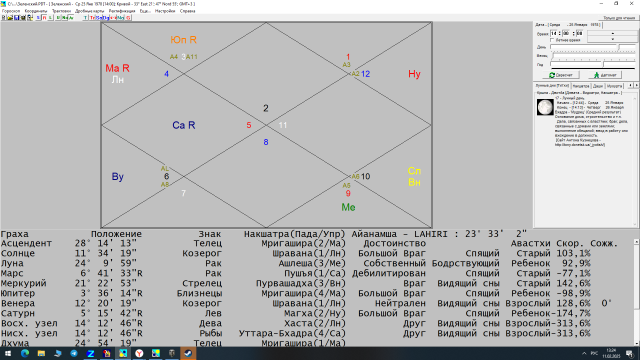Click the recalculate button with green arrows

tap(560, 75)
